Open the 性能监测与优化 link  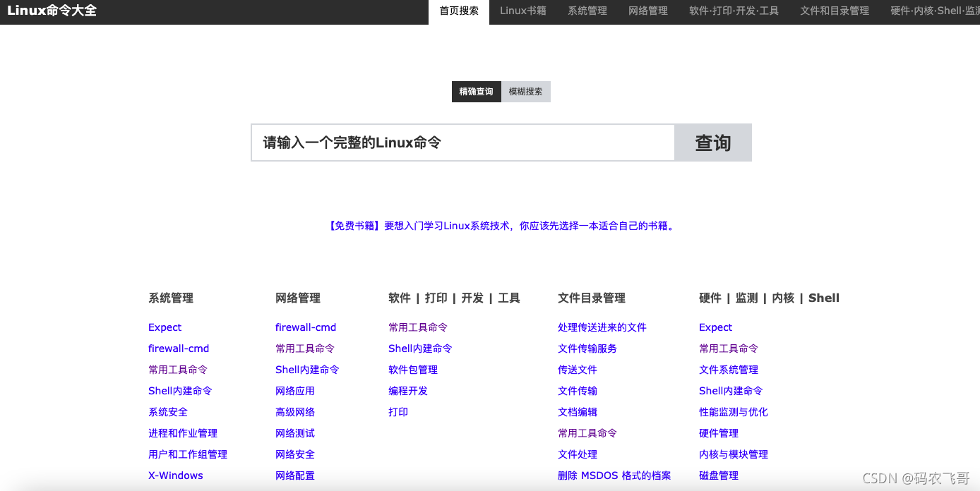(x=734, y=412)
